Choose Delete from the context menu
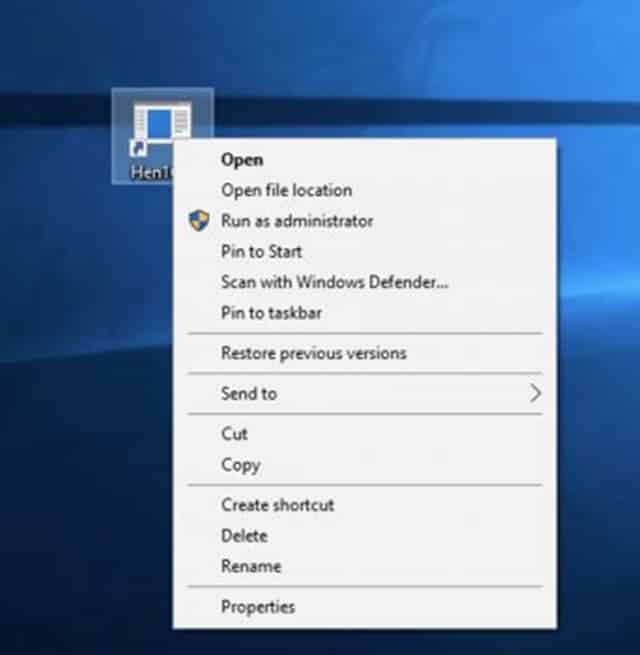 coord(244,536)
